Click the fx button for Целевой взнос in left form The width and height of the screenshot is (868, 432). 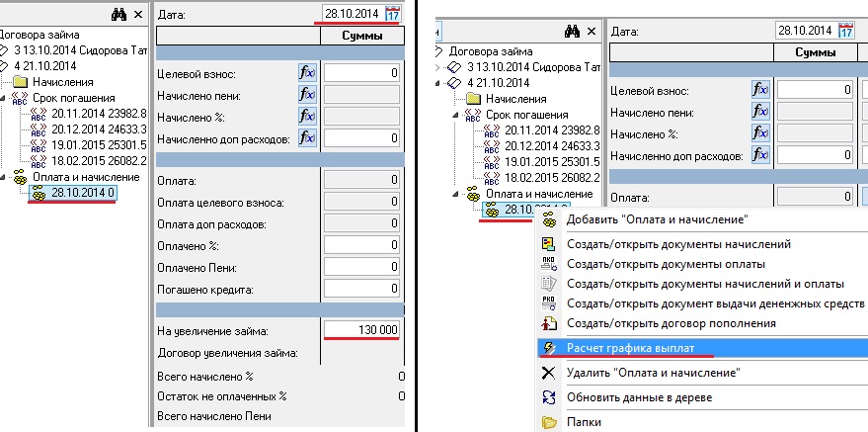tap(307, 73)
